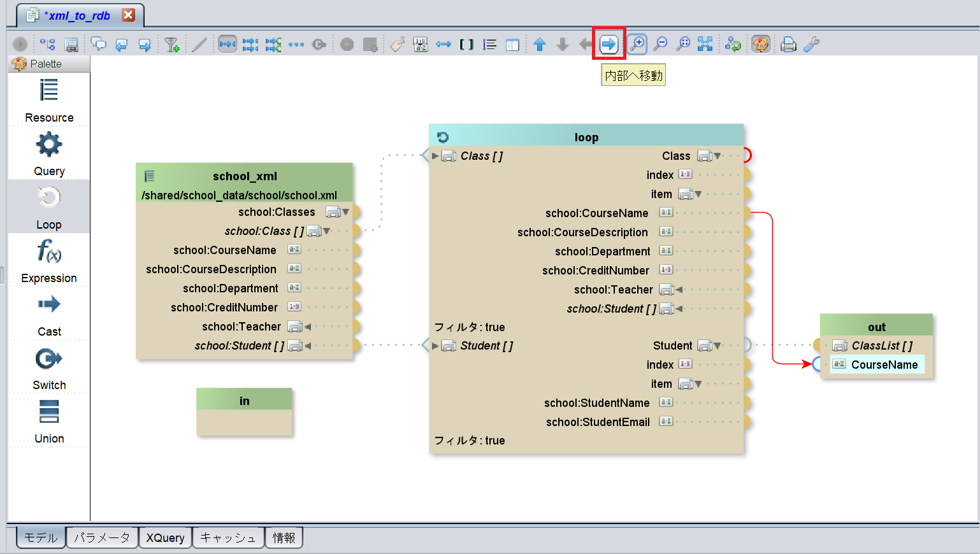
Task: Collapse school:Classes arrow in school_xml node
Action: tap(345, 212)
